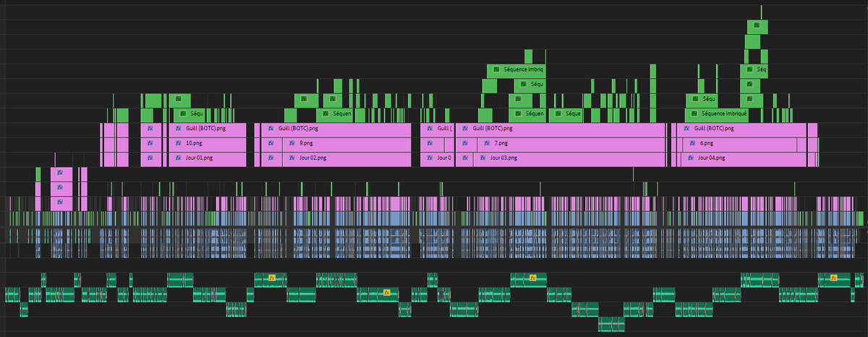Image resolution: width=868 pixels, height=337 pixels.
Task: Click the fx badge beside the 7.png label
Action: [x=487, y=143]
